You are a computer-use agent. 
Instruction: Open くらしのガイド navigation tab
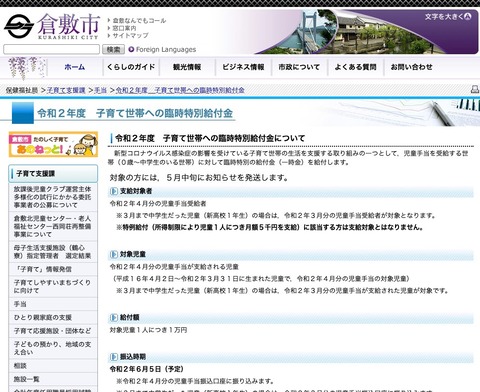coord(131,67)
